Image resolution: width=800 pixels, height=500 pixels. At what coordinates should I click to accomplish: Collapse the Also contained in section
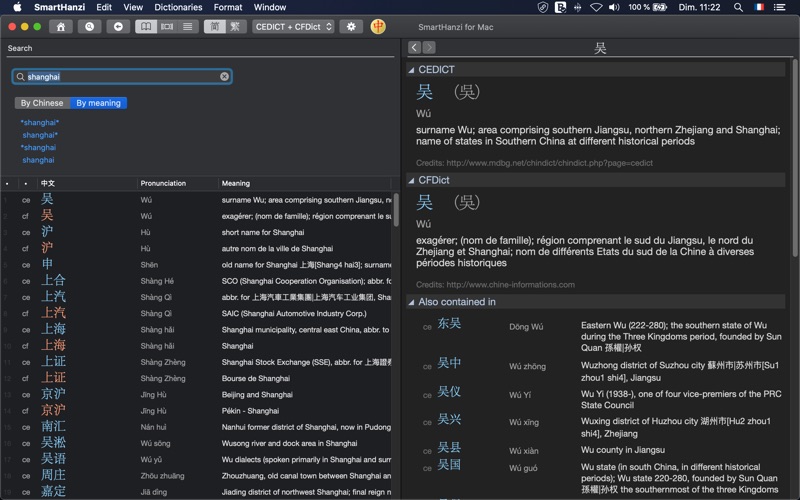(410, 302)
